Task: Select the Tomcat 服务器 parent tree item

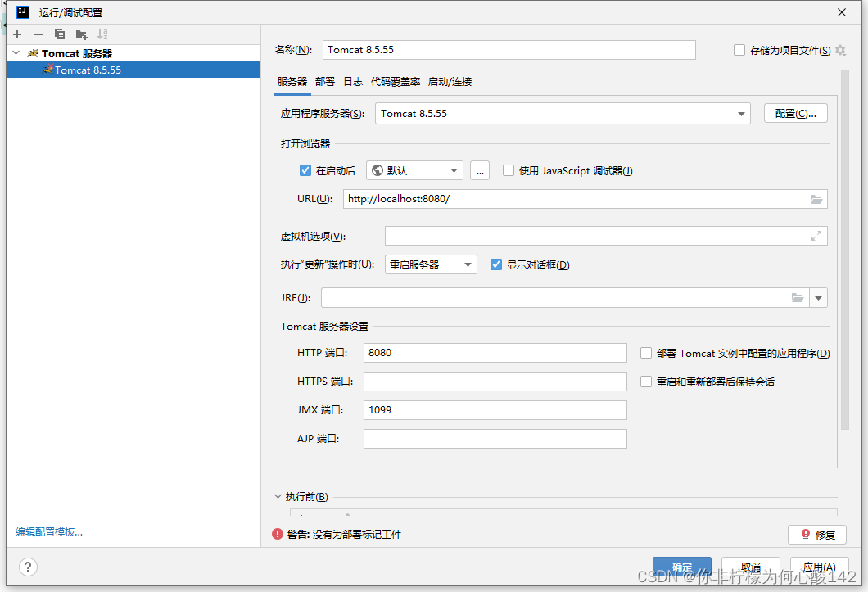Action: tap(133, 53)
